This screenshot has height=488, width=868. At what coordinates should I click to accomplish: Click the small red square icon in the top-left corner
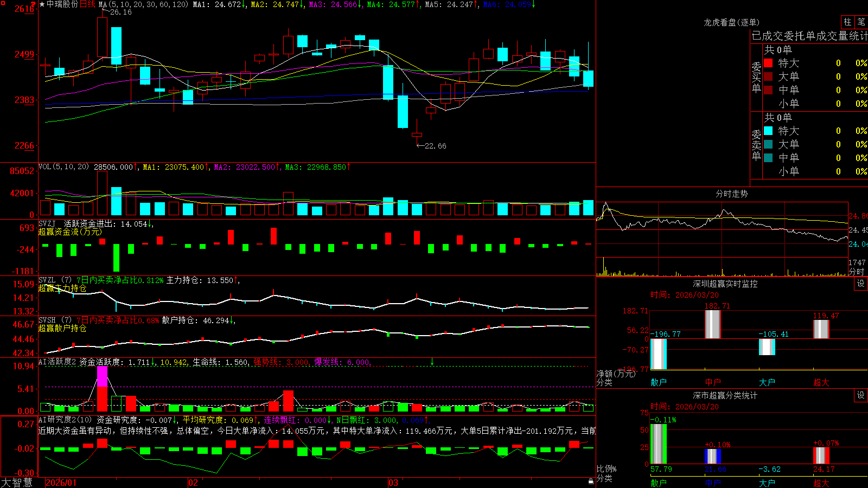(3, 3)
